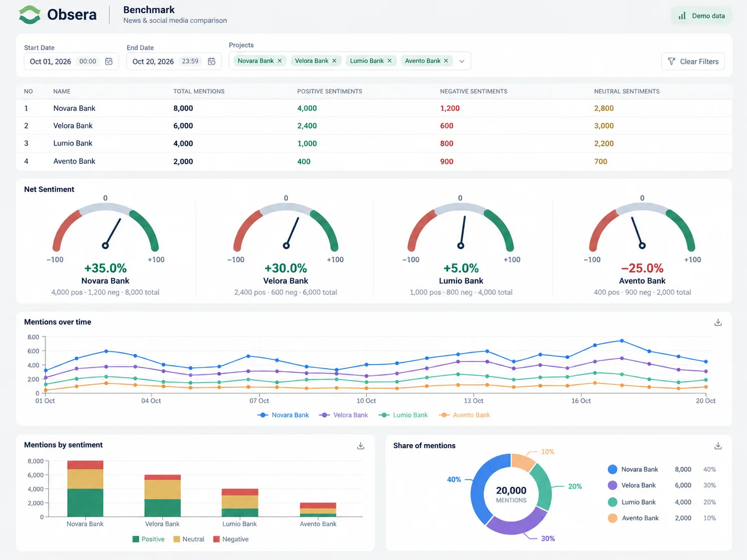Toggle the Negative series in bar legend

click(231, 539)
